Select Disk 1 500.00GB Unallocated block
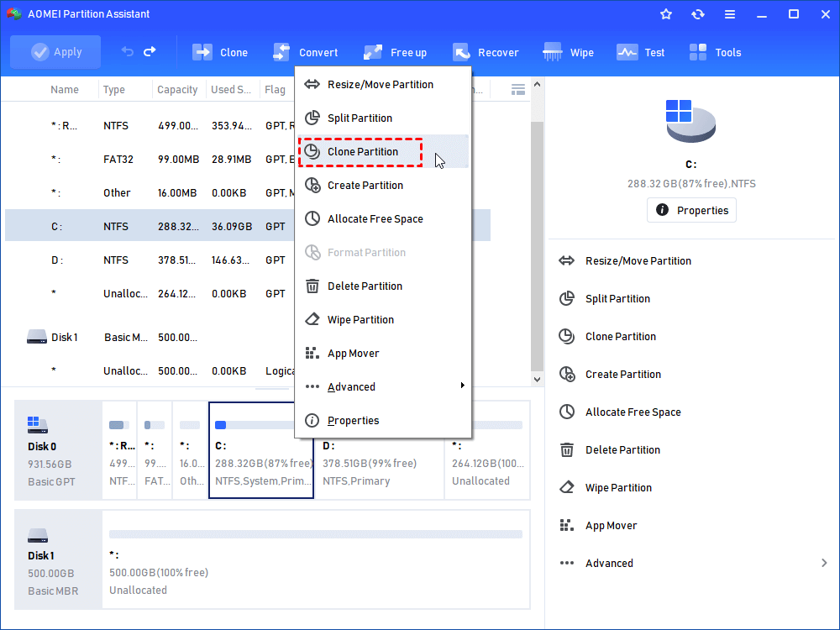Viewport: 840px width, 630px height. [x=316, y=559]
